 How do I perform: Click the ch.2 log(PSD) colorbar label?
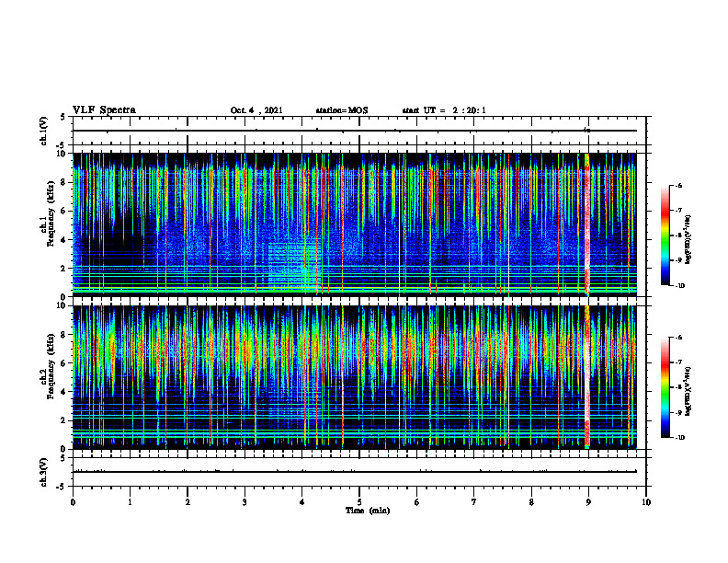[688, 391]
